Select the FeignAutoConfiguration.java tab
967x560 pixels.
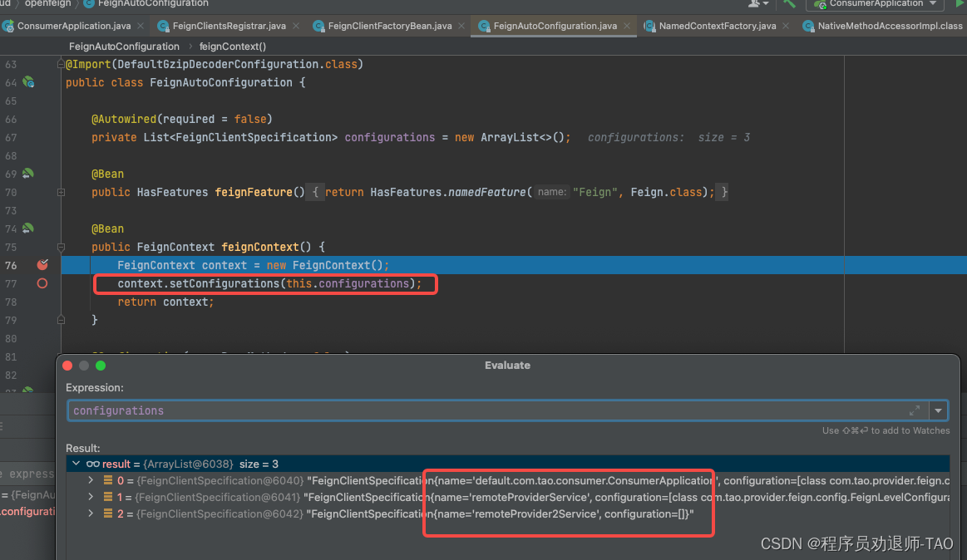coord(555,26)
